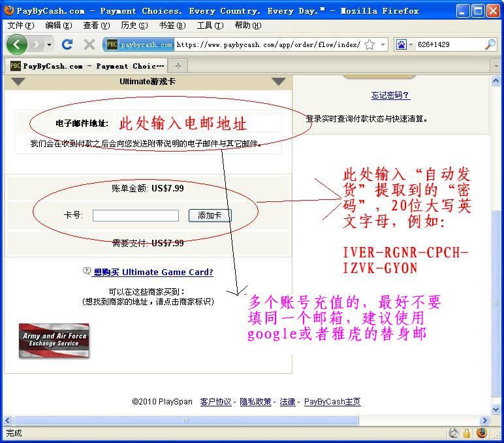Screen dimensions: 504x443
Task: Click the horizontal scrollbar left arrow
Action: 8,420
